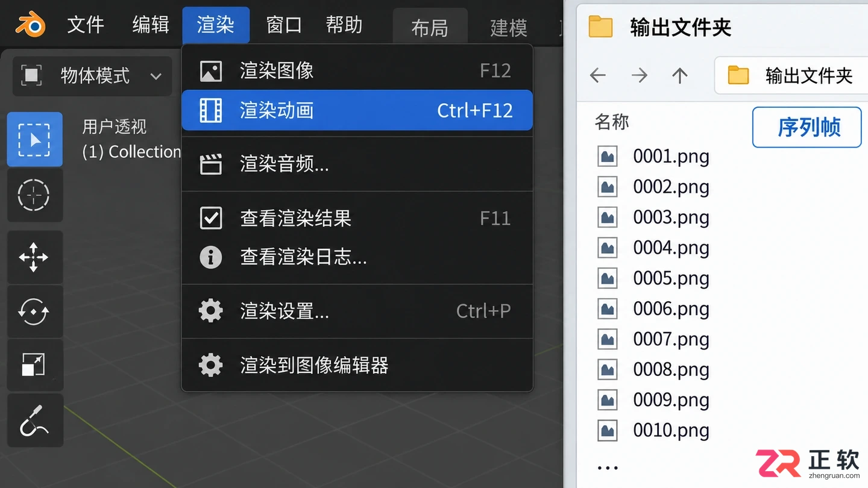Select the scale tool
The width and height of the screenshot is (868, 488).
[34, 365]
